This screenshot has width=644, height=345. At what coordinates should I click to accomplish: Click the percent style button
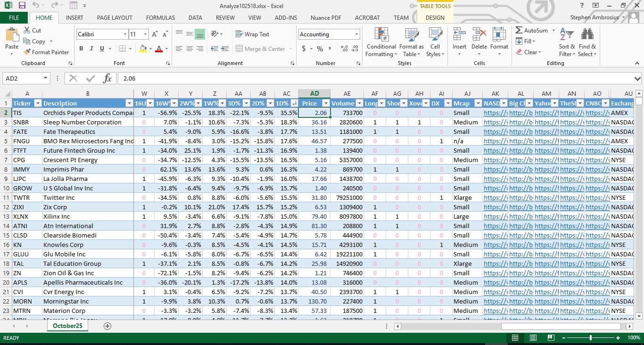(320, 49)
